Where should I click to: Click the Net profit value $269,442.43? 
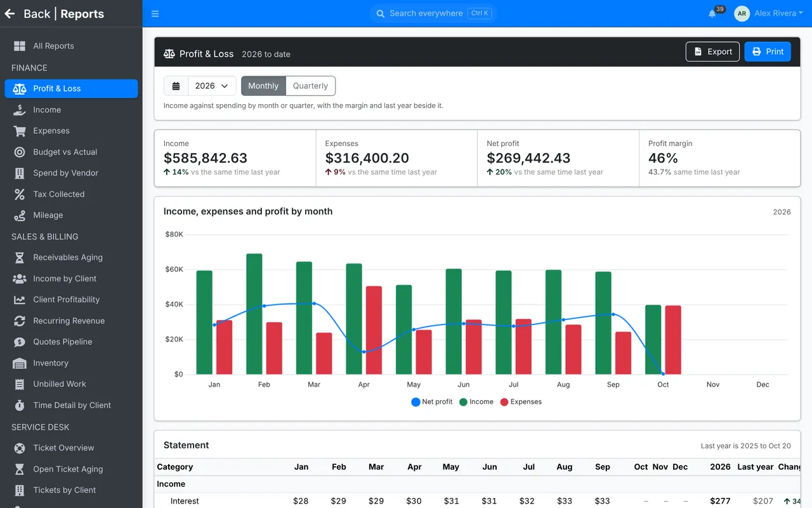click(x=528, y=158)
